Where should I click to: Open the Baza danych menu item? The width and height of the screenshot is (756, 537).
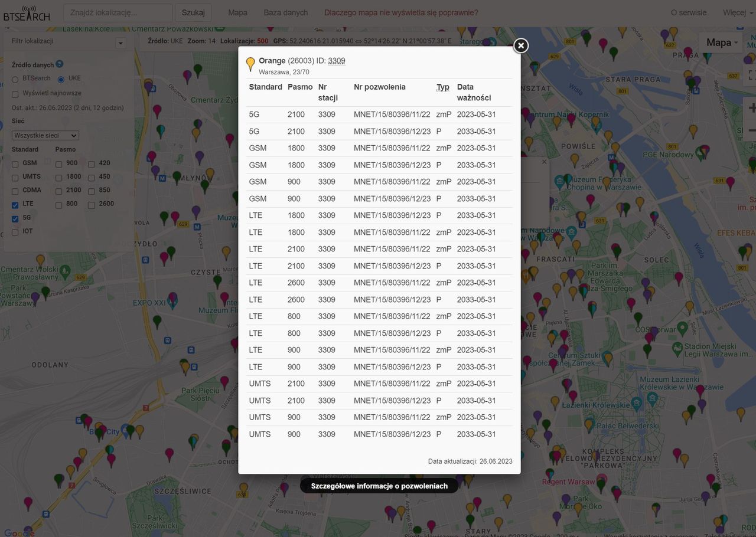pyautogui.click(x=286, y=12)
